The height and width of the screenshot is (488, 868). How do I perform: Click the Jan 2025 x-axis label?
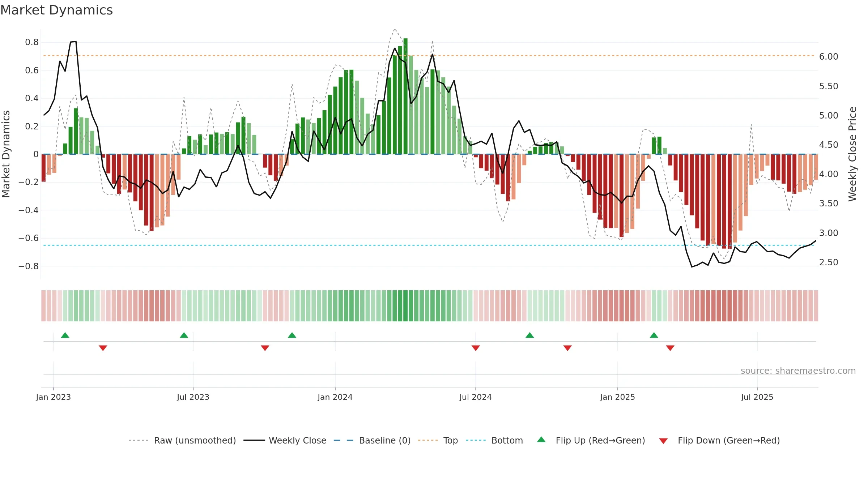coord(618,397)
